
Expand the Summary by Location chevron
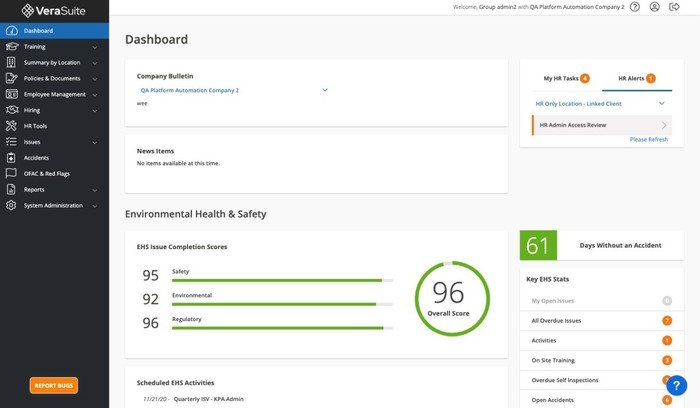(95, 63)
